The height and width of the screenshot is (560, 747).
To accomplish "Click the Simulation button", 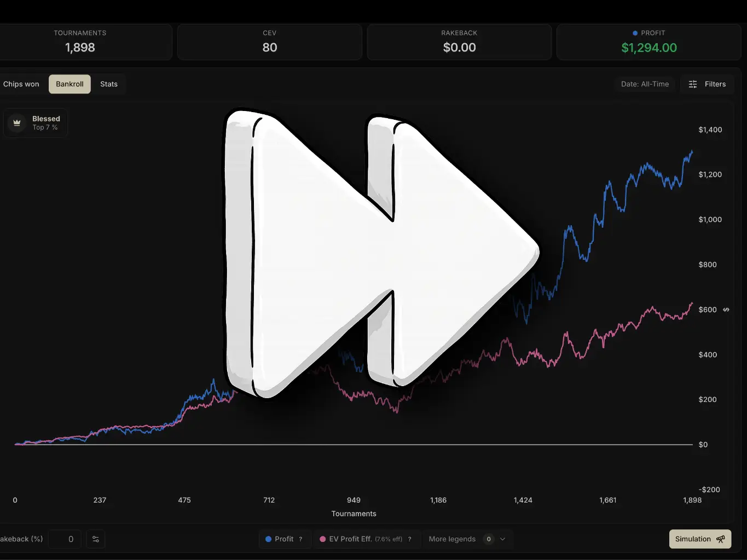I will point(693,539).
